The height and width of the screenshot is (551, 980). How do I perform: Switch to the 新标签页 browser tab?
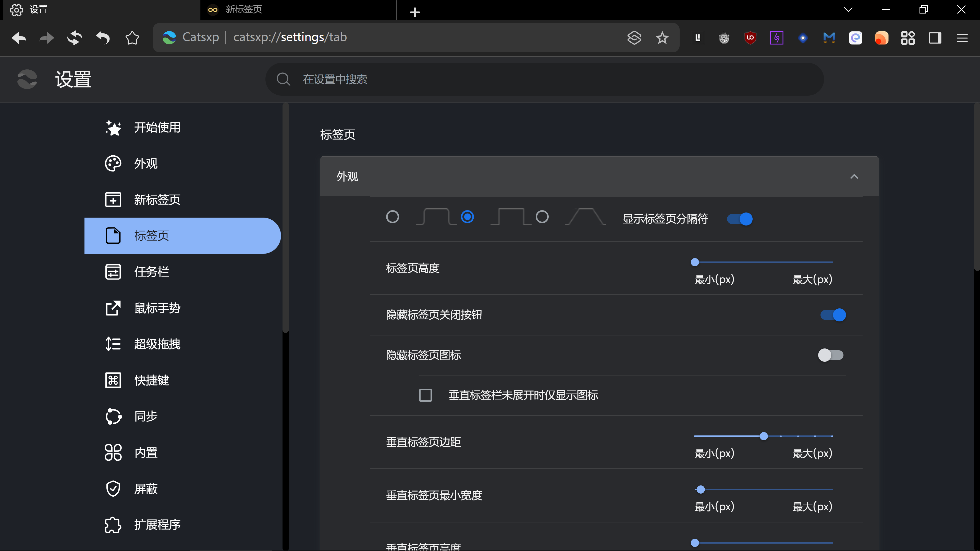[x=243, y=9]
